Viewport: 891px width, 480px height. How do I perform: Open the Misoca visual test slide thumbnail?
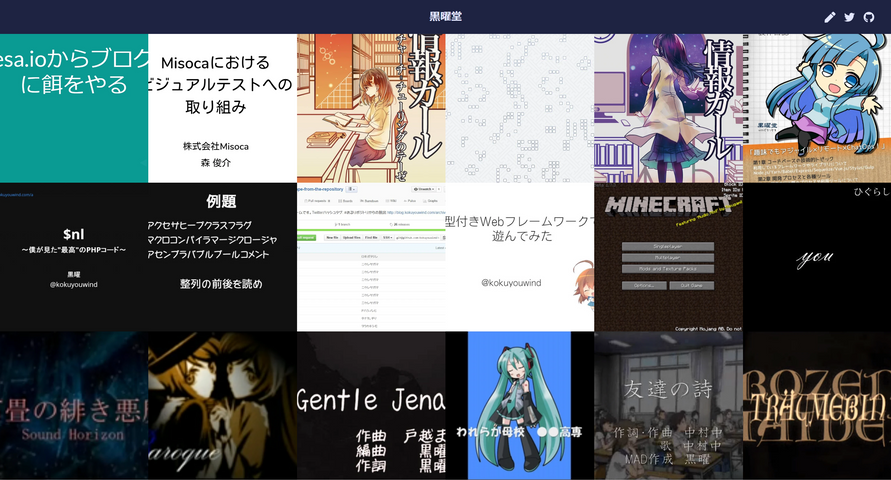pos(222,108)
